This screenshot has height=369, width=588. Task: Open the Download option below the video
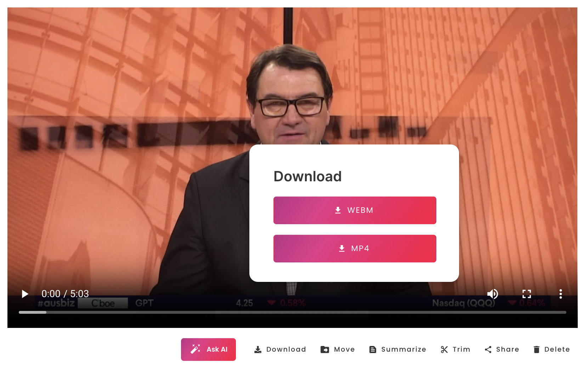tap(280, 350)
